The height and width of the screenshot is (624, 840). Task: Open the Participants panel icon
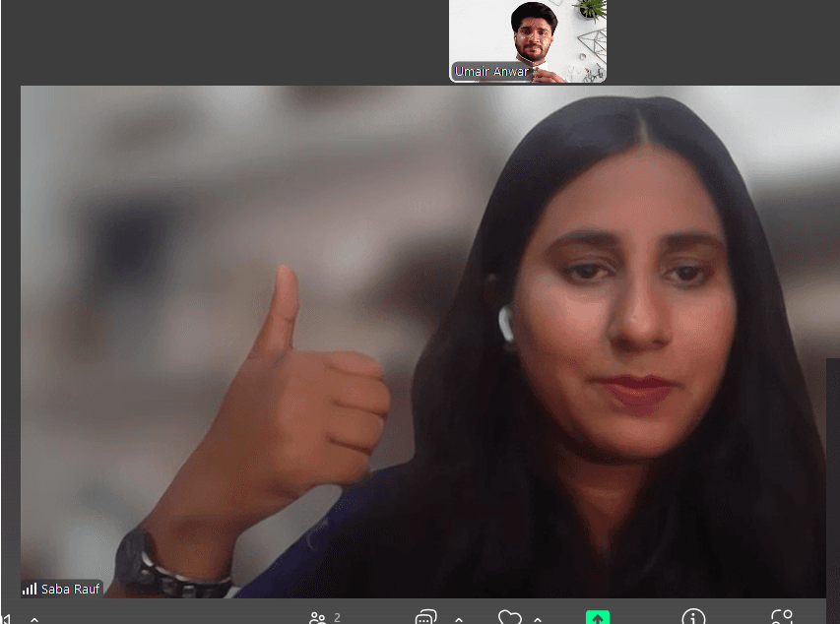click(x=317, y=618)
